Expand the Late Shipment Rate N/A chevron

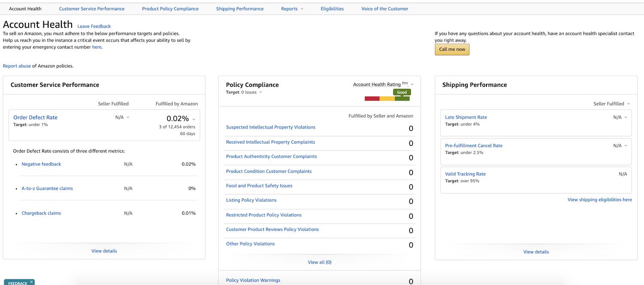pyautogui.click(x=626, y=117)
